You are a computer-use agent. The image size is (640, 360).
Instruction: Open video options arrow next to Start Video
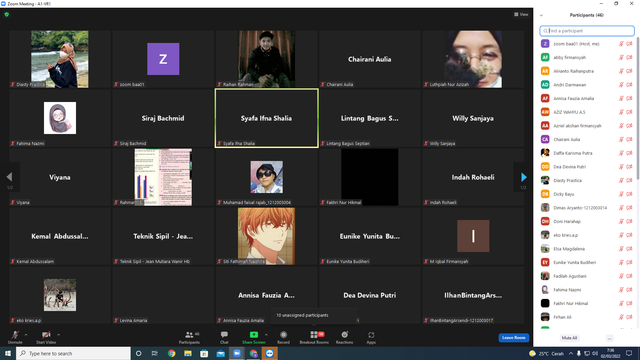click(x=58, y=335)
